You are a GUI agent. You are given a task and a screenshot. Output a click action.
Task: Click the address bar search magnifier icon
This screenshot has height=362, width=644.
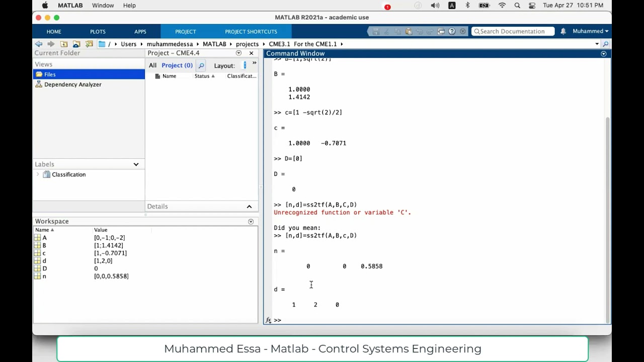[606, 44]
